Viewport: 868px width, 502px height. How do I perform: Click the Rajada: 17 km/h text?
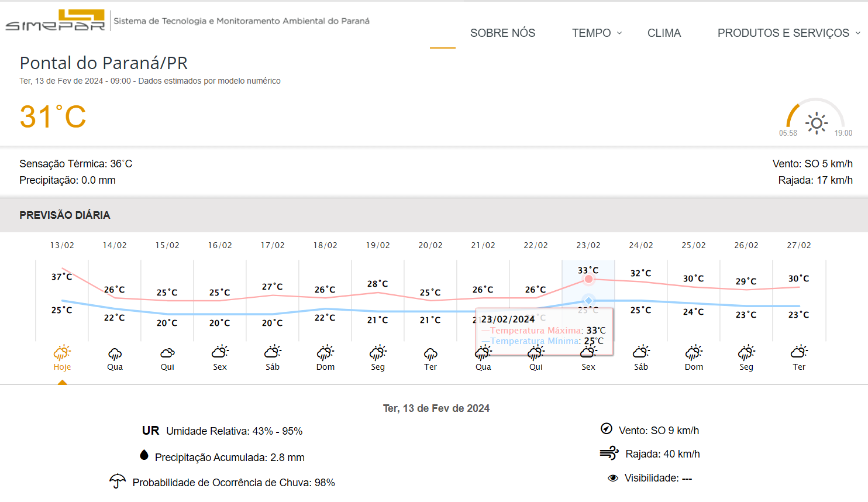[815, 180]
